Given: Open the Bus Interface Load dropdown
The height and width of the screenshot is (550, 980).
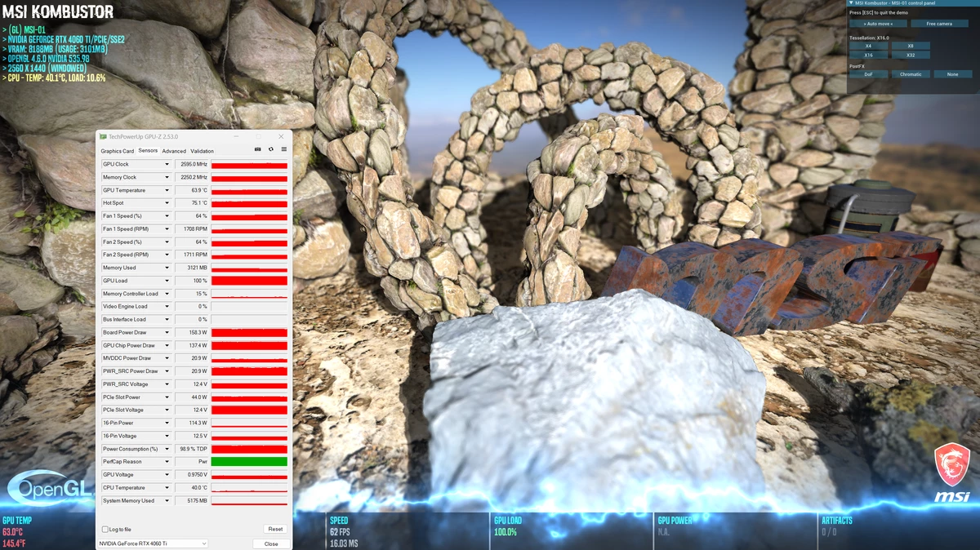Looking at the screenshot, I should click(x=167, y=319).
